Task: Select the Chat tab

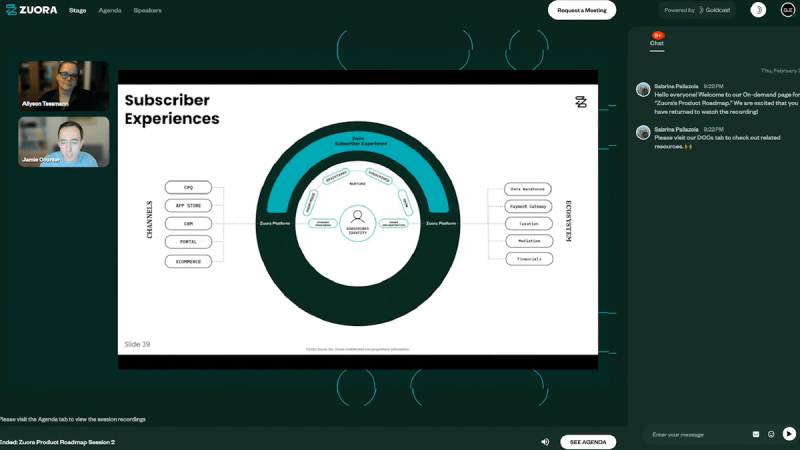Action: [657, 43]
